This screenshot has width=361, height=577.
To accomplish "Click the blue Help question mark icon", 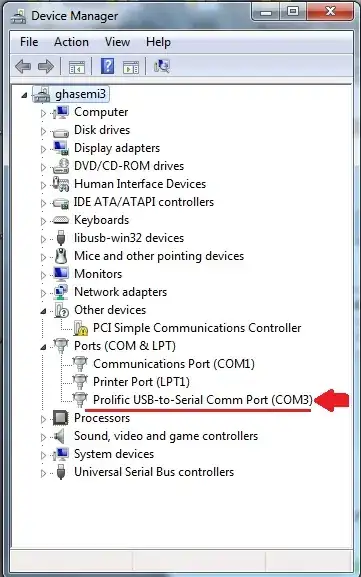I will 107,66.
